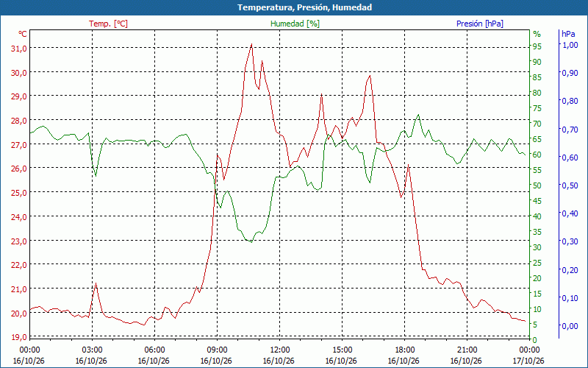Click the blue hPa axis unit label

[x=568, y=34]
